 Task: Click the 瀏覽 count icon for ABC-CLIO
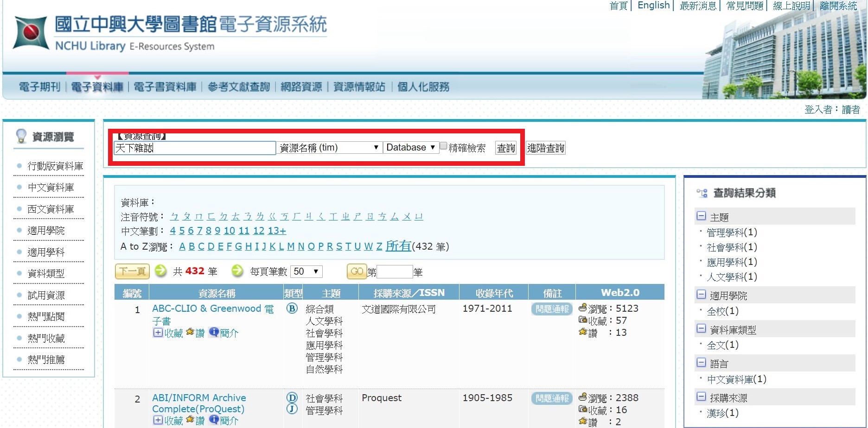pos(583,307)
